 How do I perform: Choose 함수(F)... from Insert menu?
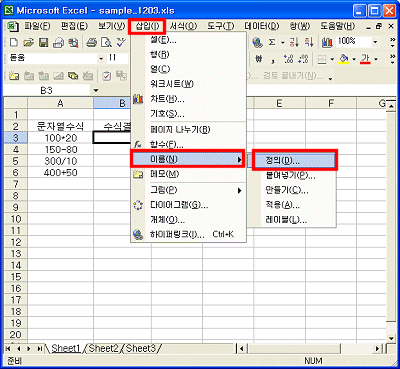(x=189, y=145)
